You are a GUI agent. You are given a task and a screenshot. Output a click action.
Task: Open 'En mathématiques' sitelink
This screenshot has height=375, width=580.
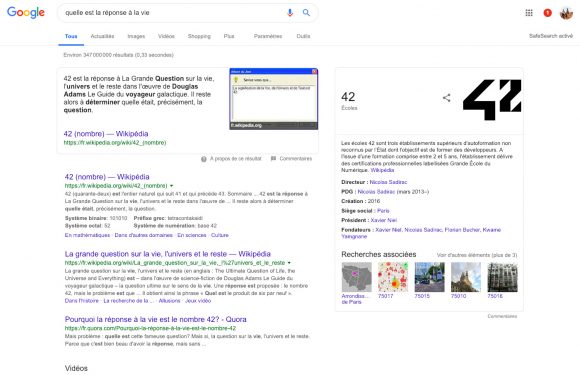(x=87, y=235)
